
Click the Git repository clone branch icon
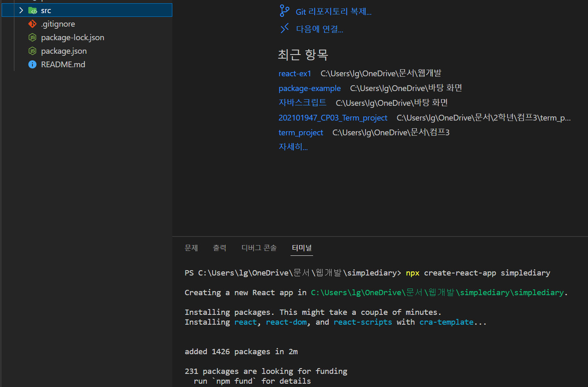pyautogui.click(x=284, y=11)
